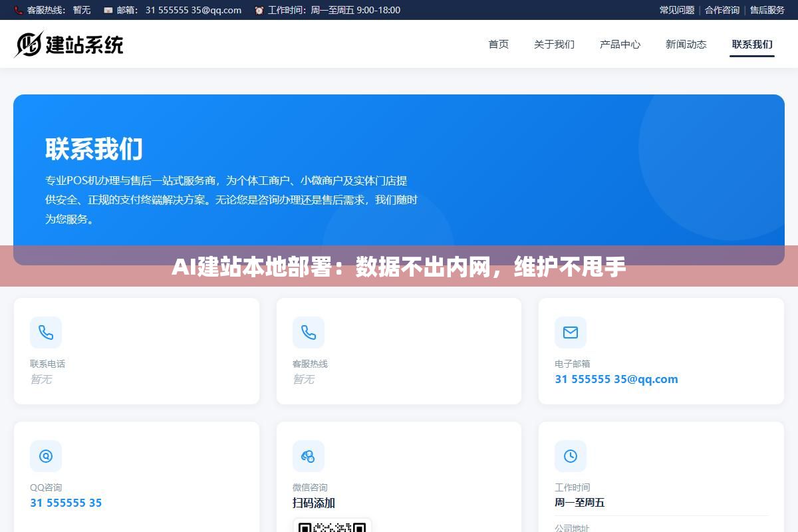This screenshot has width=798, height=532.
Task: Click the envelope icon beside 邮箱 in top bar
Action: click(x=108, y=10)
